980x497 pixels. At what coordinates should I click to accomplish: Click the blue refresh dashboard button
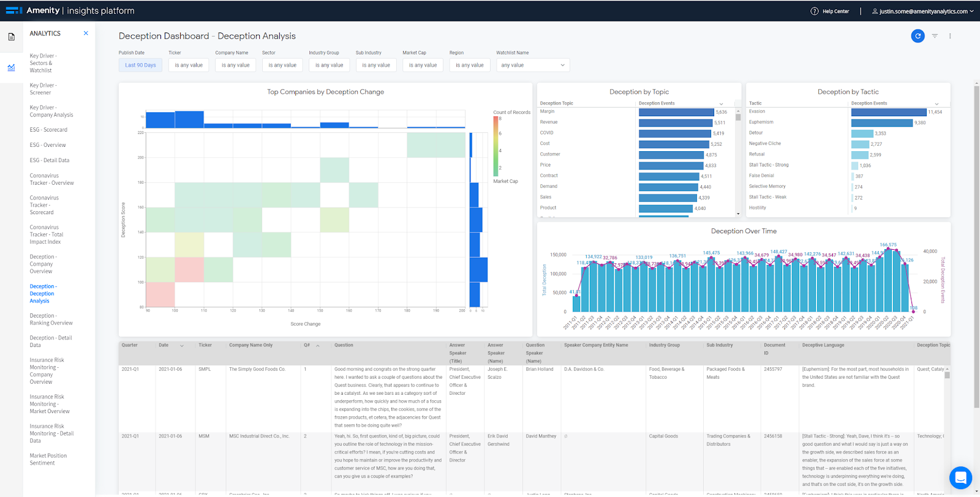pyautogui.click(x=918, y=36)
